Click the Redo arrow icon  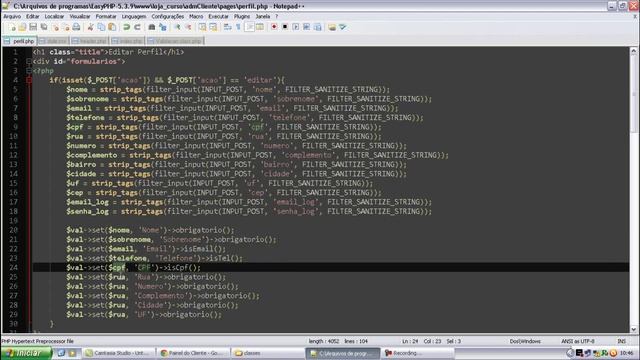coord(137,27)
